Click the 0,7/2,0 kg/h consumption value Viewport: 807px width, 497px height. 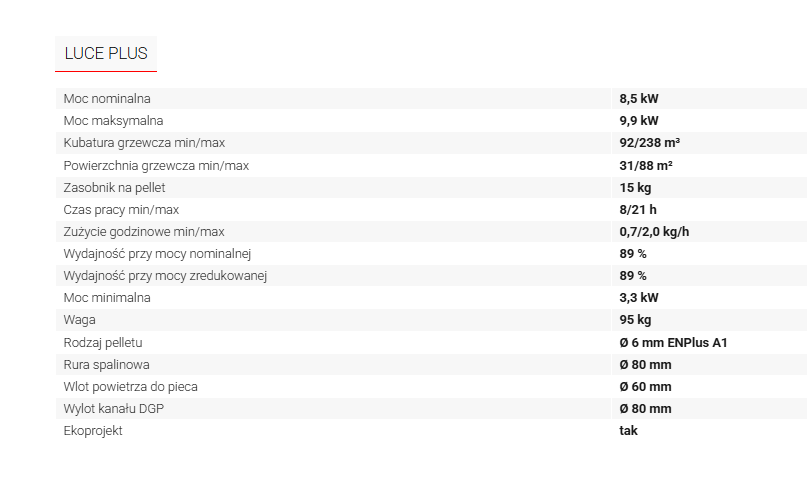(654, 232)
